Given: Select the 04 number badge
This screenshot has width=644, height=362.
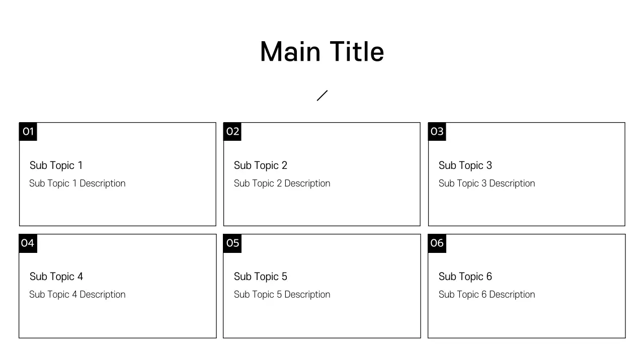Looking at the screenshot, I should (x=28, y=243).
